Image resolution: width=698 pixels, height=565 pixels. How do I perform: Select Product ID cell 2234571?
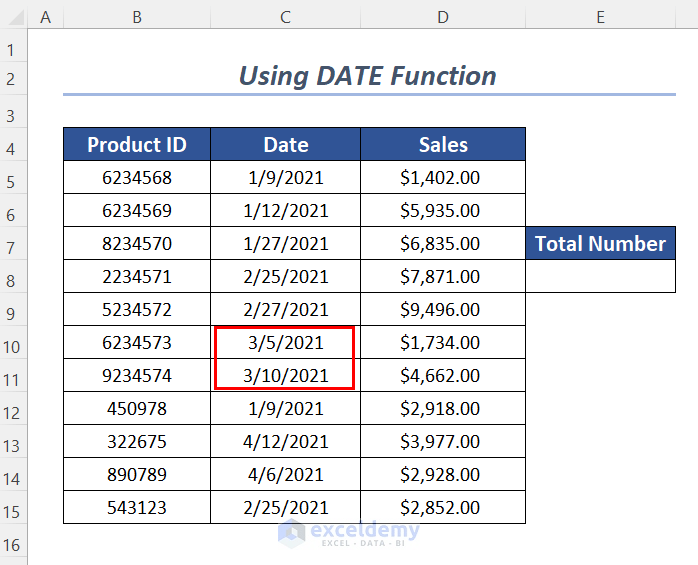[x=137, y=276]
